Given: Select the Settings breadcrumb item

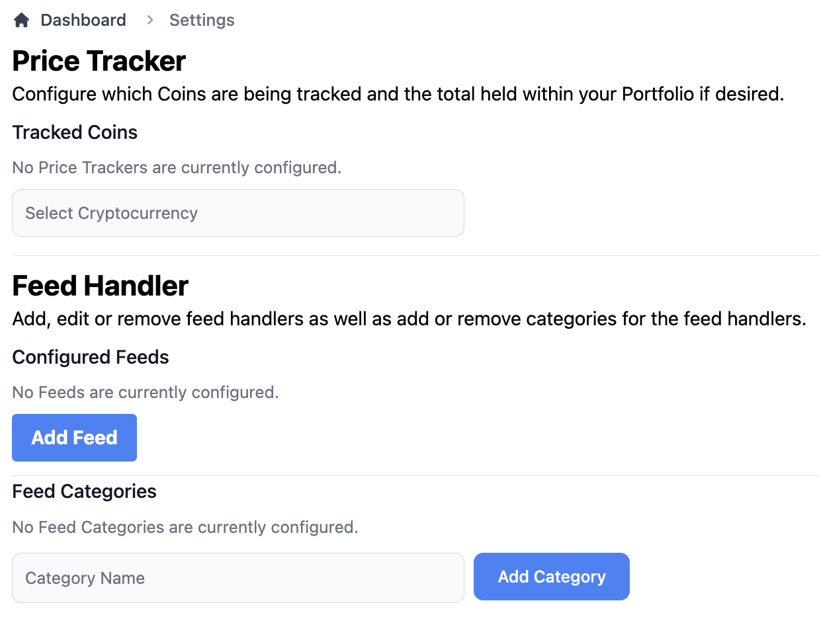Looking at the screenshot, I should click(202, 20).
